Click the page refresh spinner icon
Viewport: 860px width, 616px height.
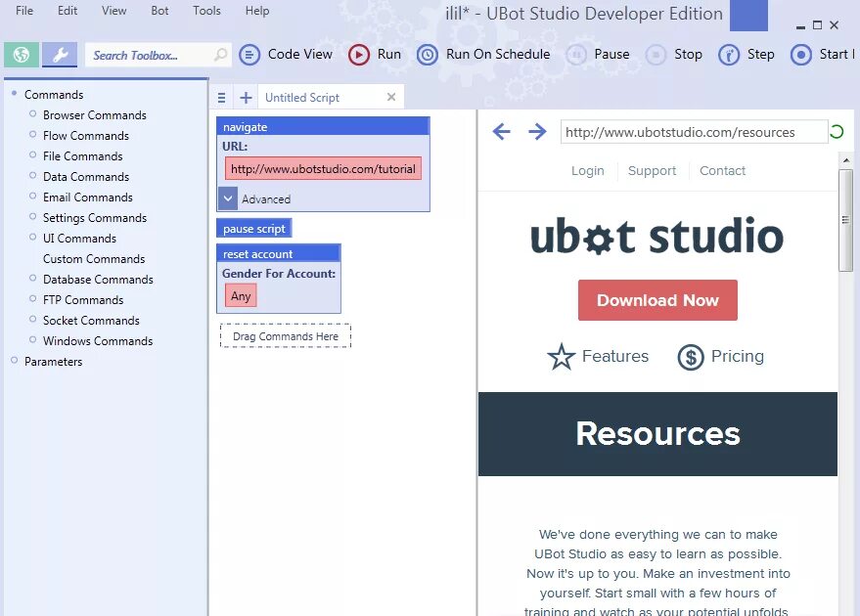point(837,132)
